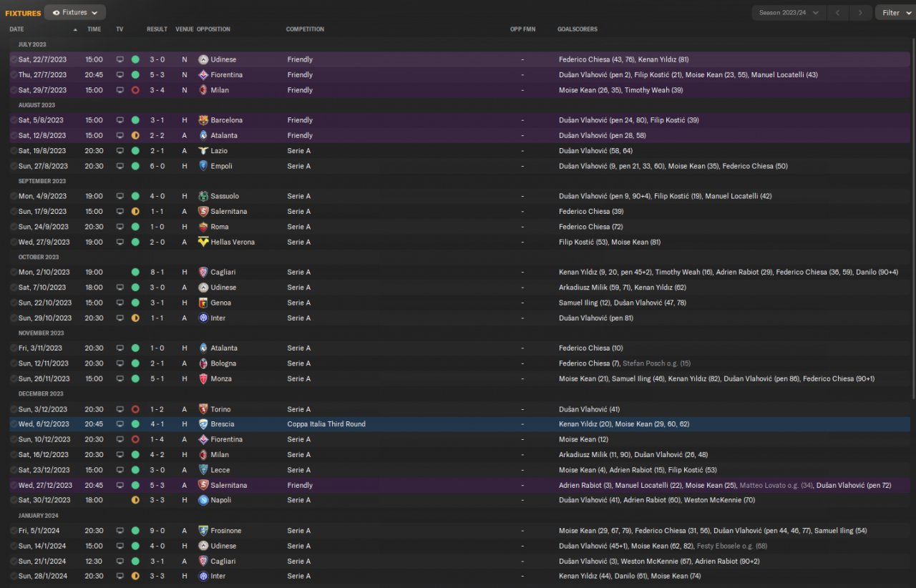This screenshot has height=588, width=916.
Task: Click the Barcelona club badge icon
Action: point(203,120)
